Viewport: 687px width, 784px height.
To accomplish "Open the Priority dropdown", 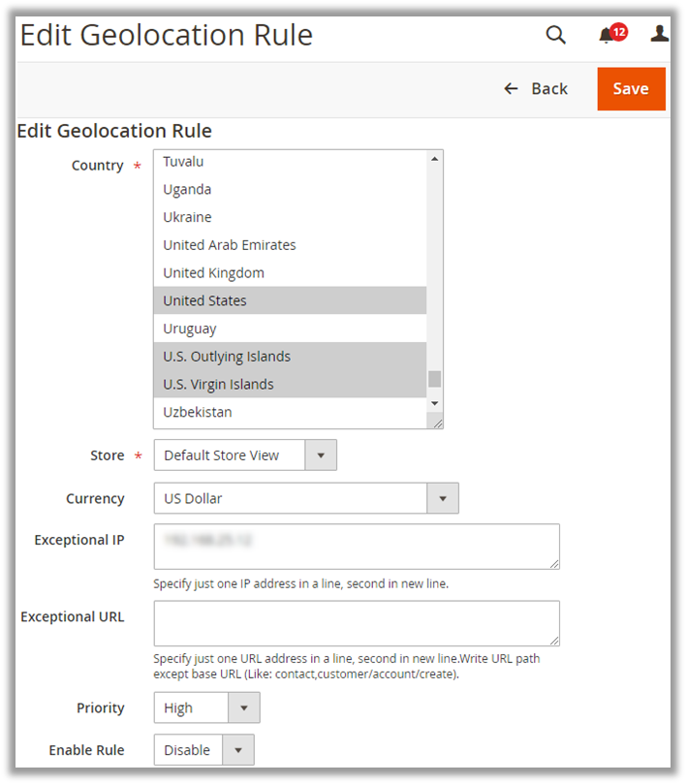I will [206, 707].
